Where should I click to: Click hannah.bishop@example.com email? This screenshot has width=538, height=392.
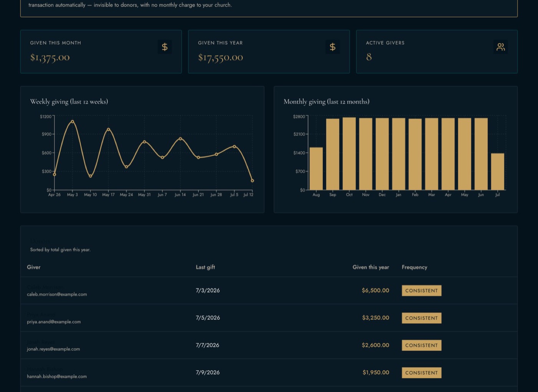click(57, 376)
